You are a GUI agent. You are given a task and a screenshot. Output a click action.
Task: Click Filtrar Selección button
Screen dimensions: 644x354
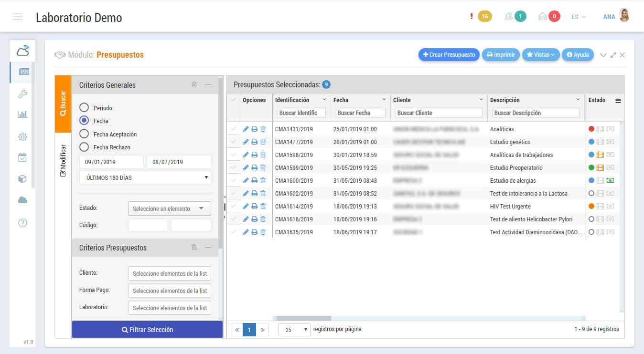tap(147, 330)
